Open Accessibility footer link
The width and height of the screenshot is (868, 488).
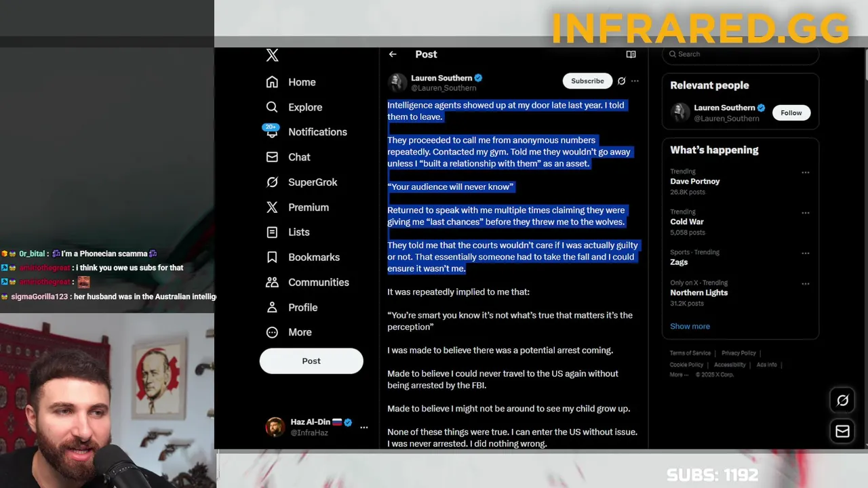730,365
